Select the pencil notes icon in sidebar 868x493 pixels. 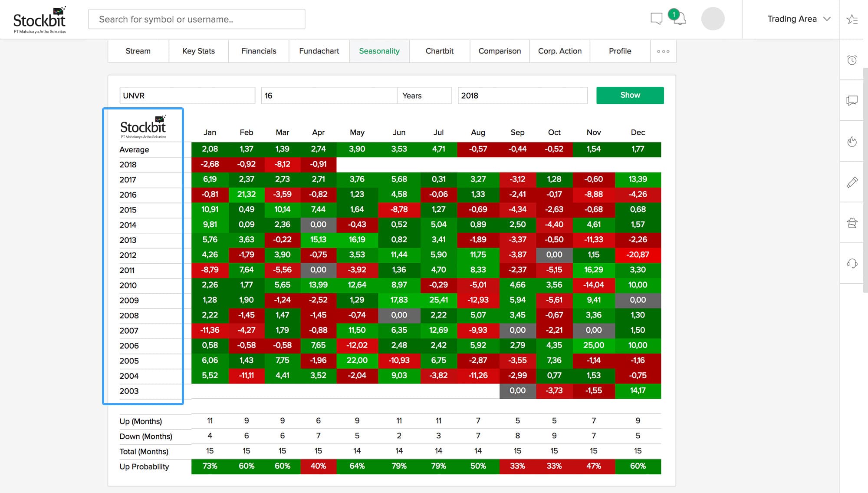point(852,182)
